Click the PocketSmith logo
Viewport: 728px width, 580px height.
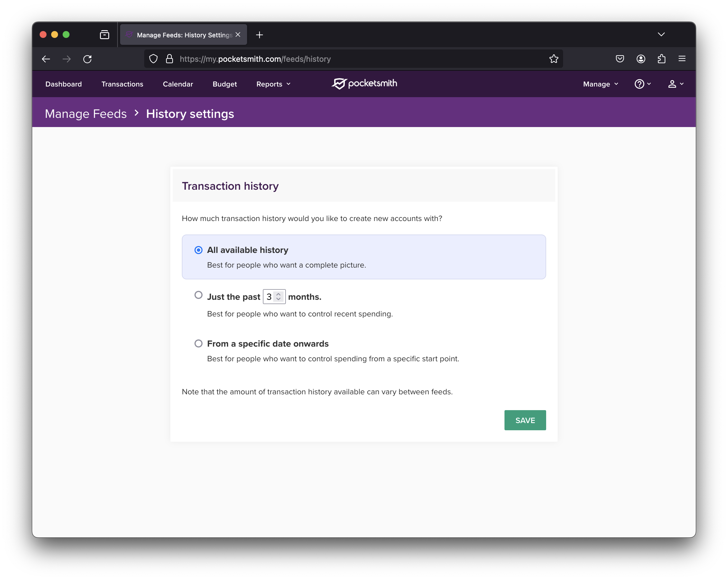[364, 83]
